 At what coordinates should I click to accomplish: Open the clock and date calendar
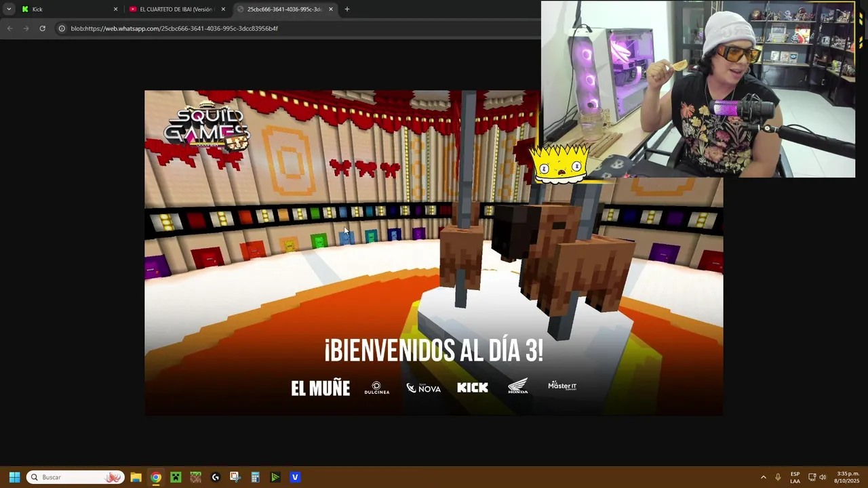click(x=848, y=477)
